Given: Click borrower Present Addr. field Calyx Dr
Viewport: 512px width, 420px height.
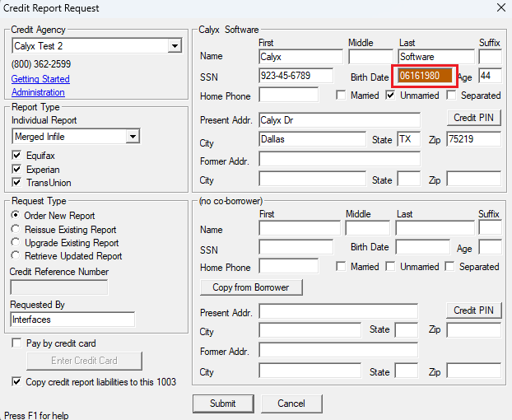Looking at the screenshot, I should [x=340, y=120].
